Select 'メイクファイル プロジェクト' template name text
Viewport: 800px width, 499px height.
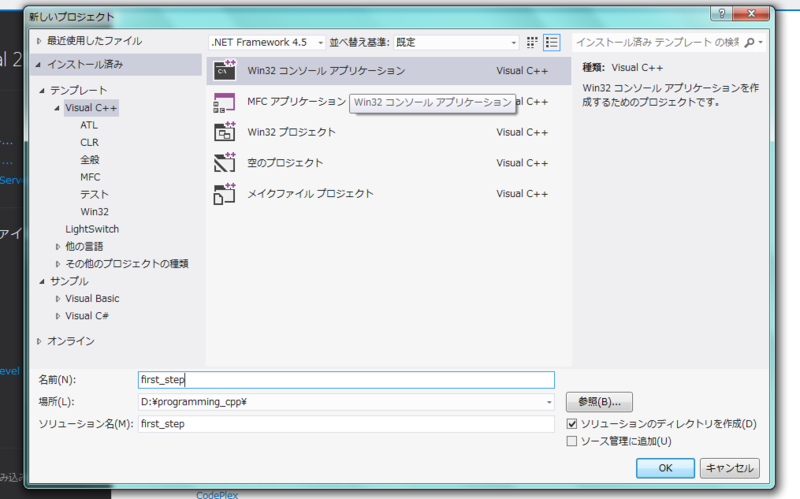point(310,194)
